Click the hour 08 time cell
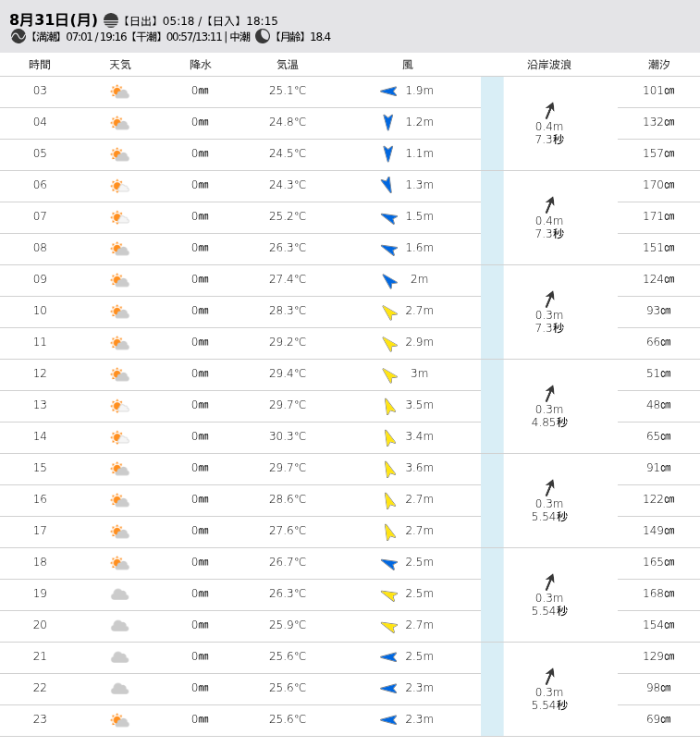 coord(40,248)
